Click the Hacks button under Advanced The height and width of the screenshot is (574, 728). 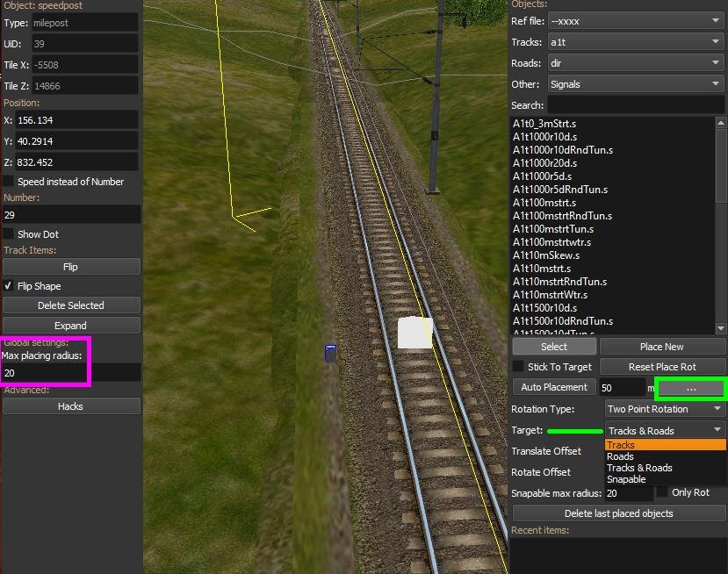[71, 406]
